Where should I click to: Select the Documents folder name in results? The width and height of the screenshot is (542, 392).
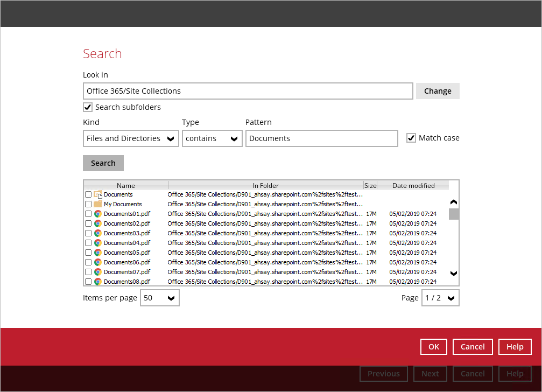tap(118, 194)
